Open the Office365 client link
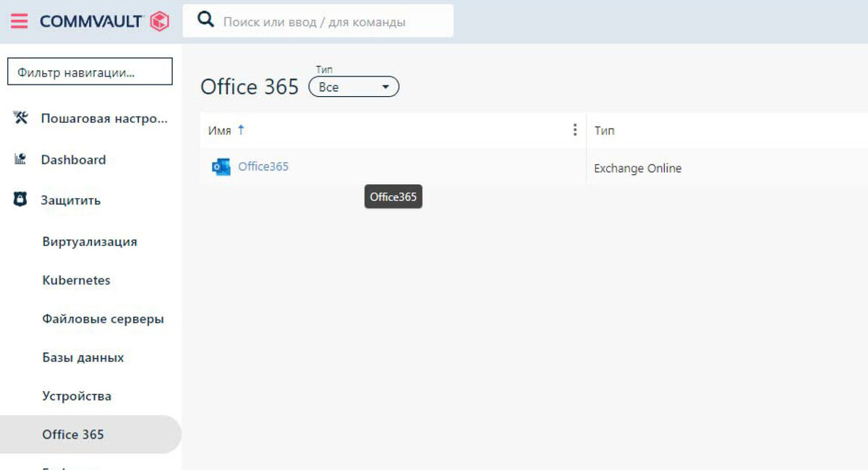The image size is (868, 470). tap(263, 166)
